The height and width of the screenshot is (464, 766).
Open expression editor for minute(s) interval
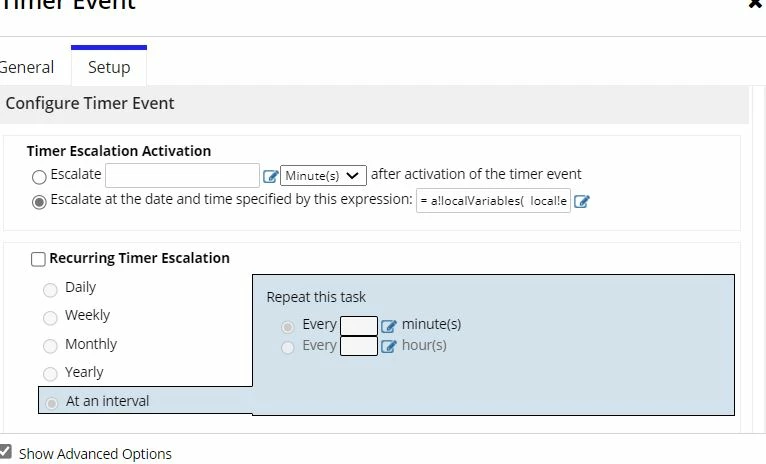coord(389,326)
